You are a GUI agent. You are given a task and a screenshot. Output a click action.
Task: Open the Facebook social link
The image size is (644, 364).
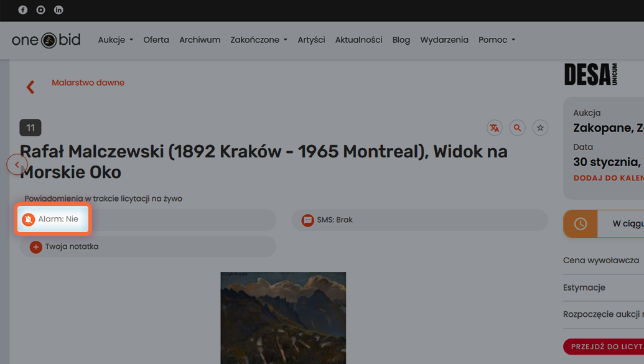(x=23, y=10)
